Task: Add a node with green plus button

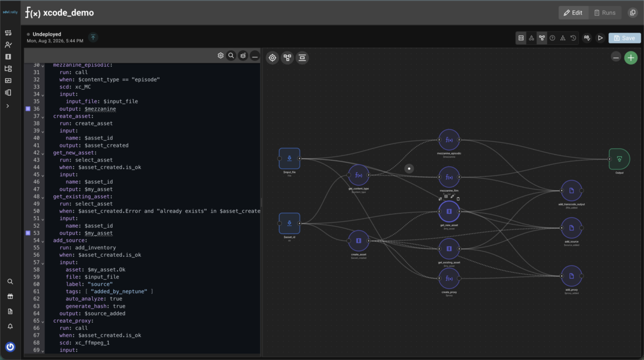Action: pos(631,57)
